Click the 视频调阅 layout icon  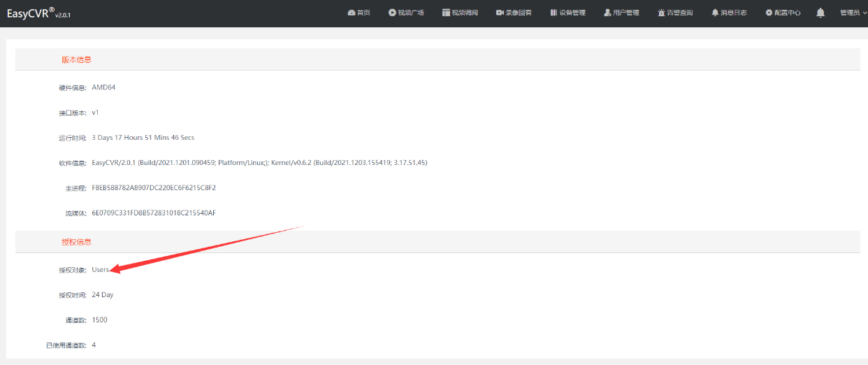pyautogui.click(x=446, y=13)
